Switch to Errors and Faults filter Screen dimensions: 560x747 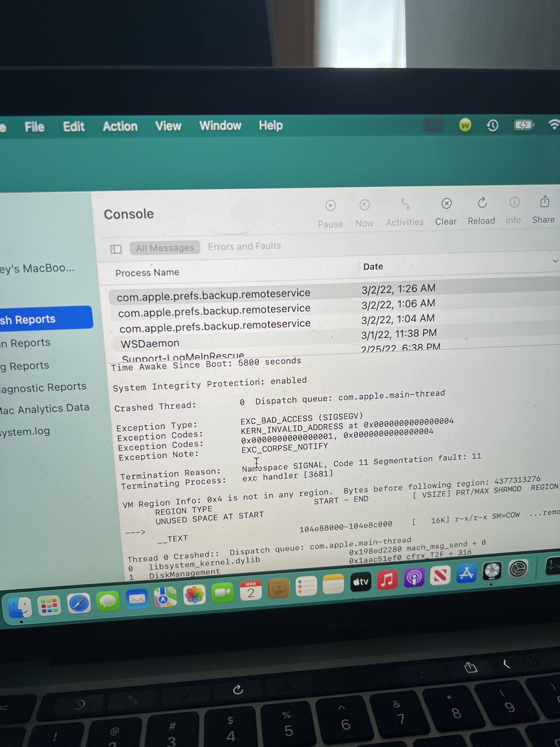244,246
